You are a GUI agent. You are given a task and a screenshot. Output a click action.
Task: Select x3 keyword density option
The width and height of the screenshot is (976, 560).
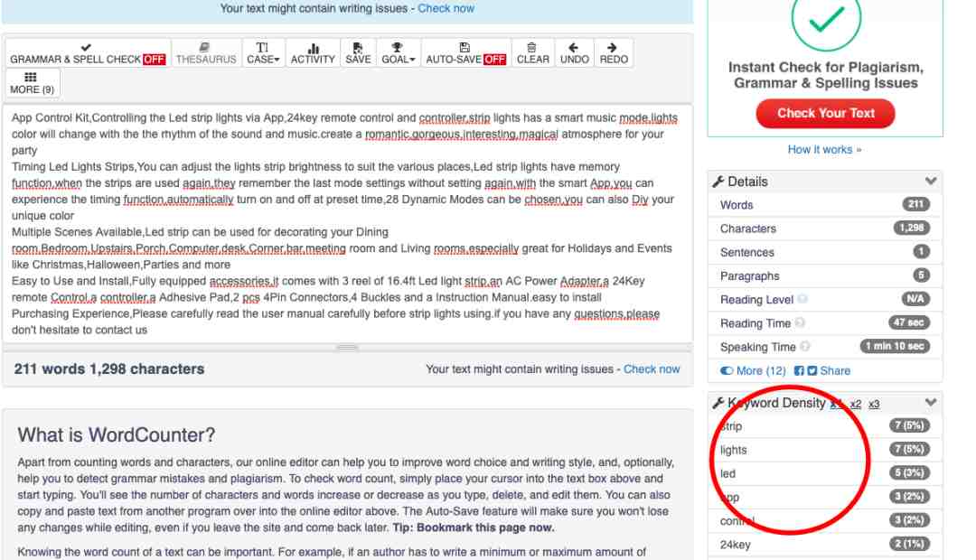[874, 404]
